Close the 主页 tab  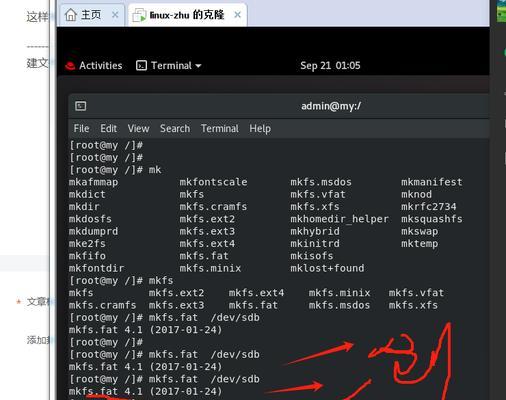(115, 15)
